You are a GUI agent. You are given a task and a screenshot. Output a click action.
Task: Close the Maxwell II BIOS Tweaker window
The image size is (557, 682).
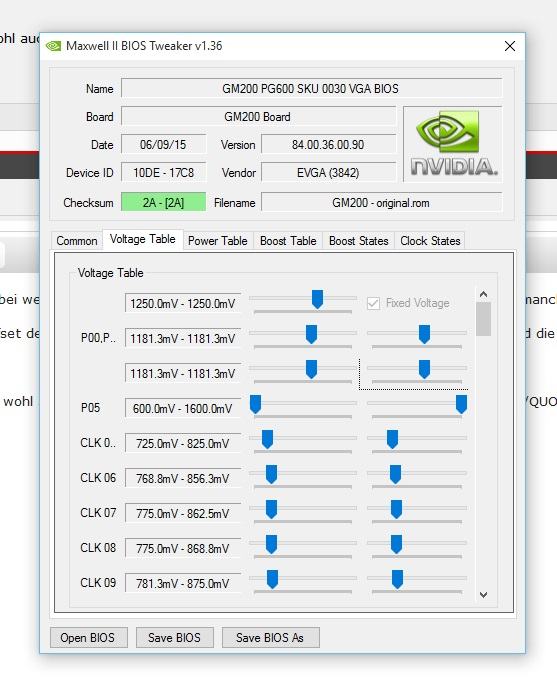(x=510, y=46)
